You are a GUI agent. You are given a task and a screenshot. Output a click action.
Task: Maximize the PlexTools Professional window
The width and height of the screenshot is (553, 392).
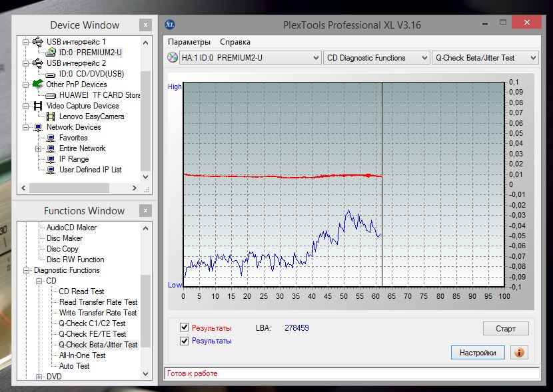[503, 23]
